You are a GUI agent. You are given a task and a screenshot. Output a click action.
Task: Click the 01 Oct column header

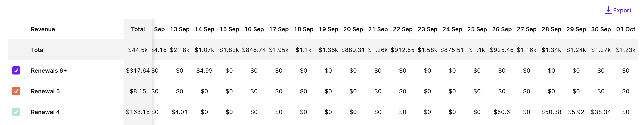[x=625, y=29]
